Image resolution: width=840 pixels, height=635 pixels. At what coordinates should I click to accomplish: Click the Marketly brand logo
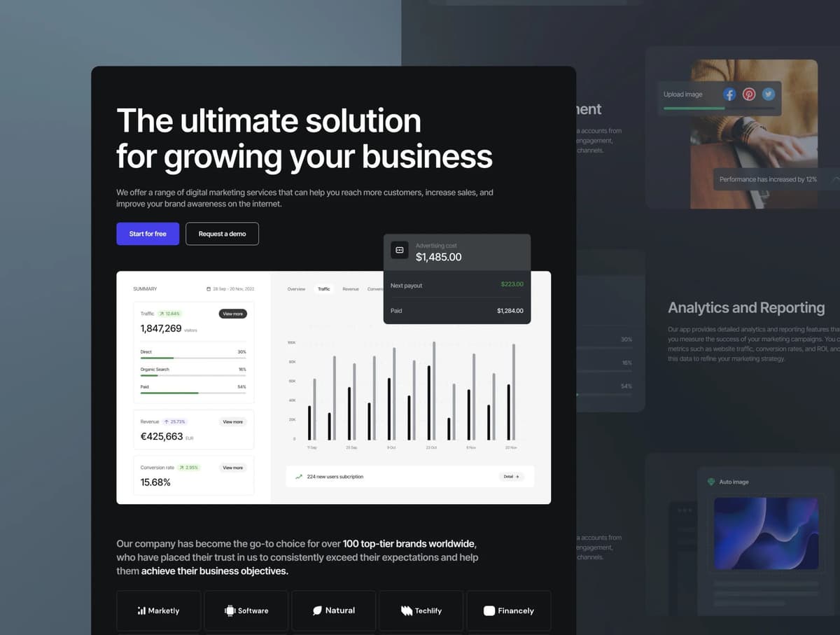coord(159,610)
